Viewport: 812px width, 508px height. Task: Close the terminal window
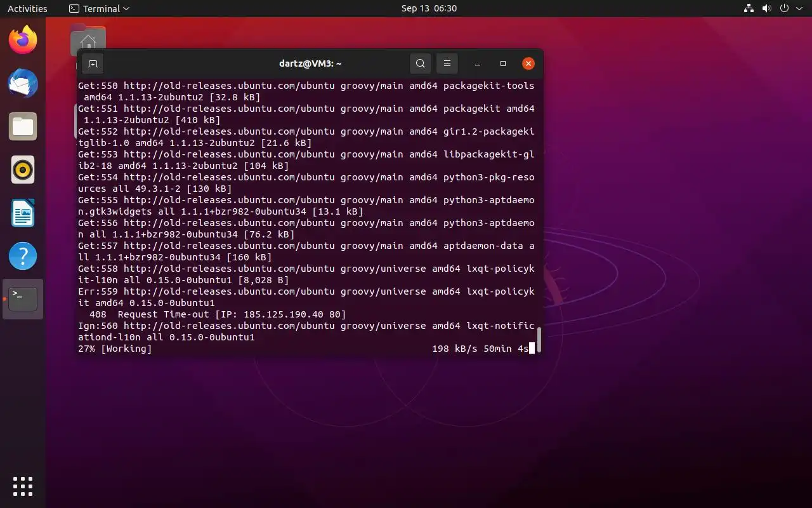point(528,63)
